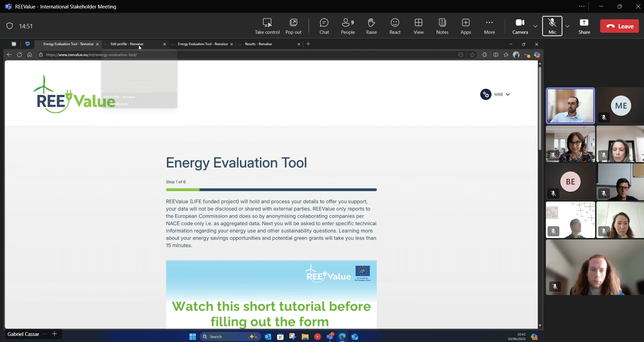This screenshot has height=342, width=644.
Task: Share your screen with Share button
Action: [584, 26]
